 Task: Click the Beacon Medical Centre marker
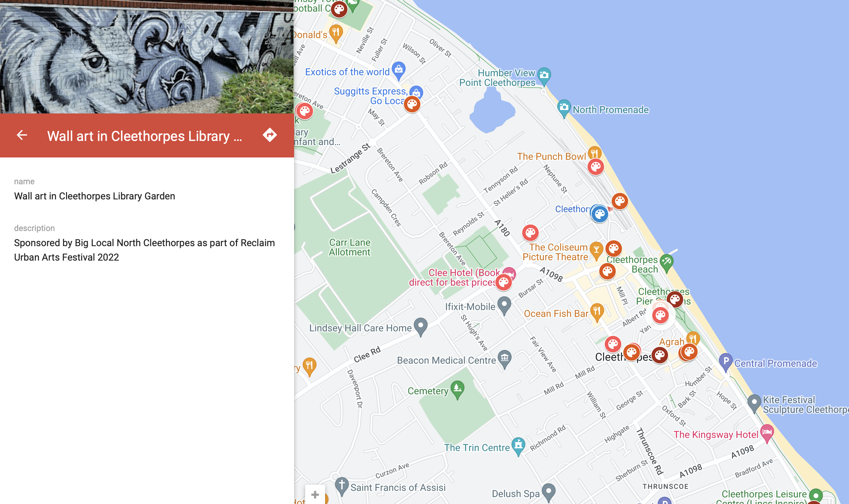pos(504,358)
